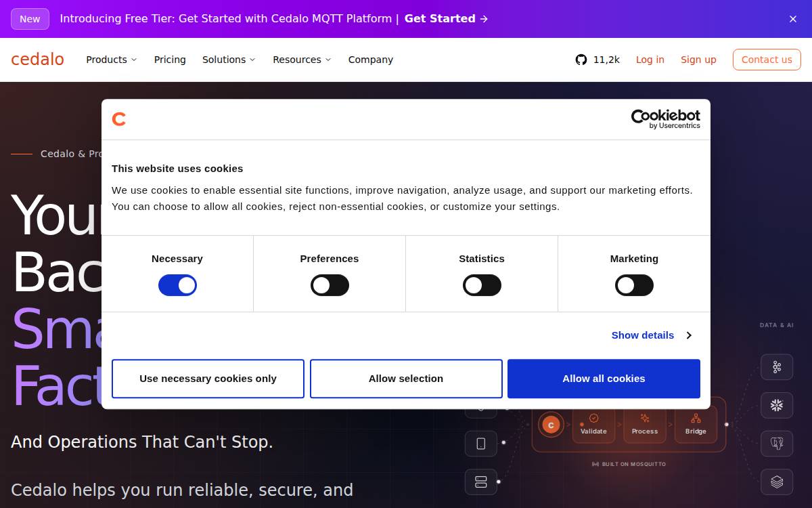Click the GitHub icon in the navbar

pos(581,60)
